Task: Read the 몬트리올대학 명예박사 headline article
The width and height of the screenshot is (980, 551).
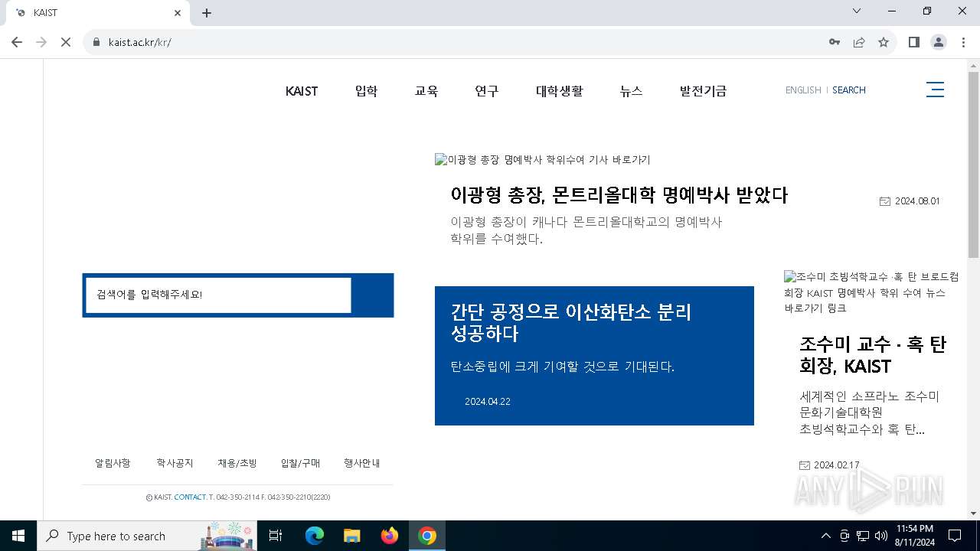Action: (x=619, y=195)
